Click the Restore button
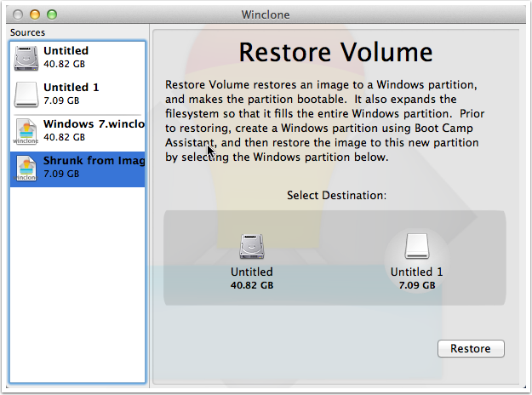532x395 pixels. pos(471,348)
